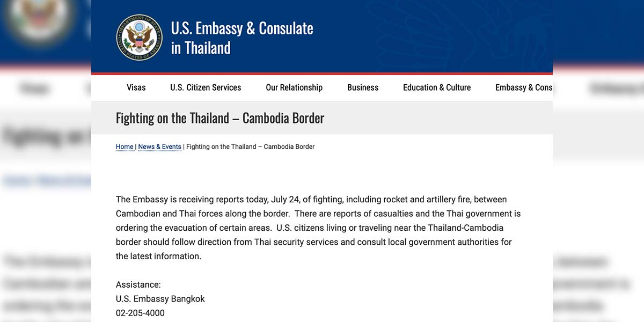The width and height of the screenshot is (644, 322).
Task: Click the Department of State seal logo
Action: coord(139,37)
